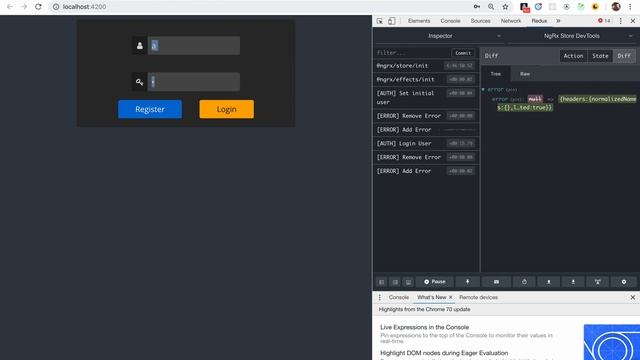Viewport: 640px width, 360px height.
Task: Click the blue Register button
Action: tap(150, 109)
